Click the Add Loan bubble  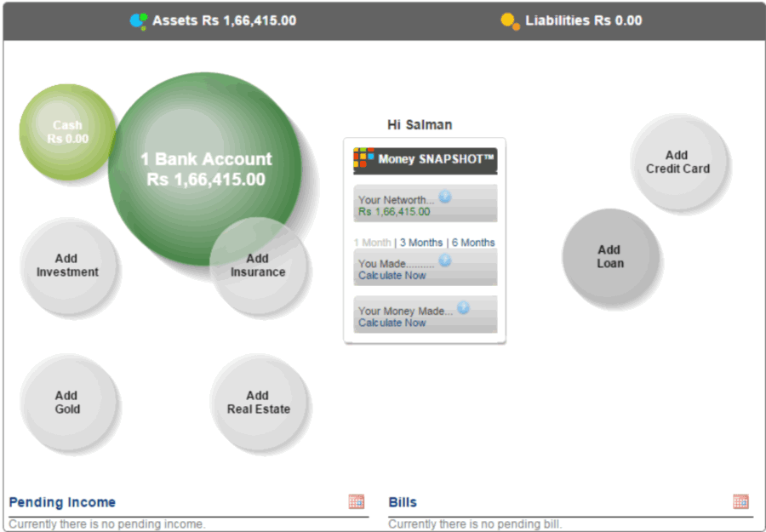(609, 256)
